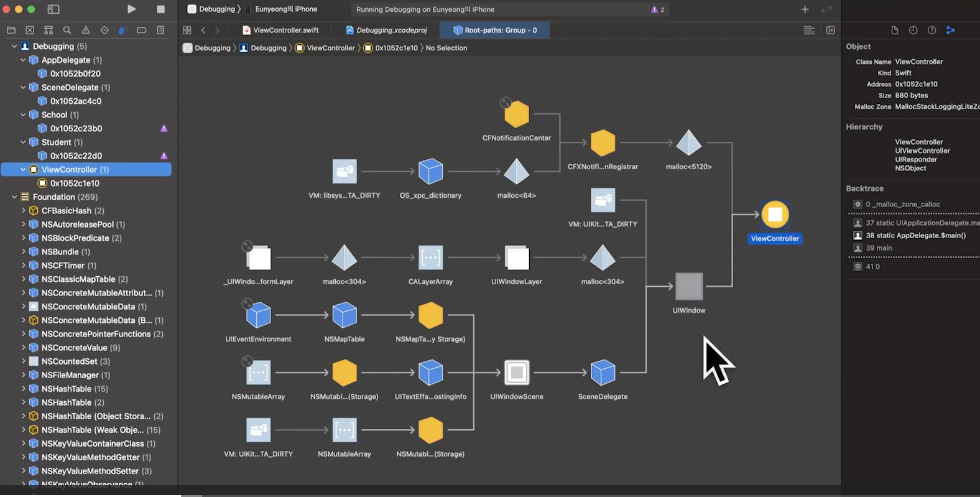Viewport: 980px width, 497px height.
Task: Open the History inspector clock icon
Action: pyautogui.click(x=913, y=30)
